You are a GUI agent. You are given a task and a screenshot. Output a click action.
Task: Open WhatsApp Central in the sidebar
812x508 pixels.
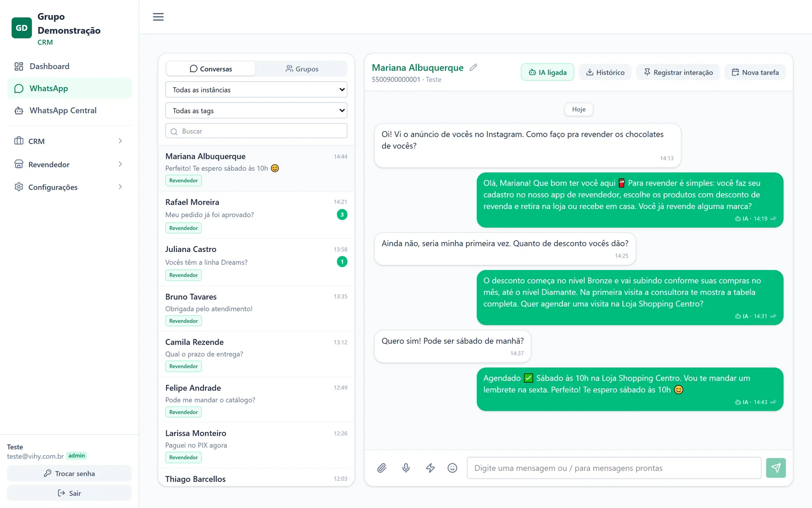coord(69,111)
